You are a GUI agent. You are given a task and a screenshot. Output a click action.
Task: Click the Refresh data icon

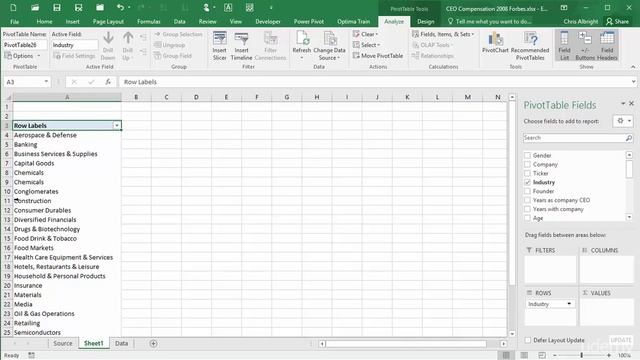coord(302,46)
